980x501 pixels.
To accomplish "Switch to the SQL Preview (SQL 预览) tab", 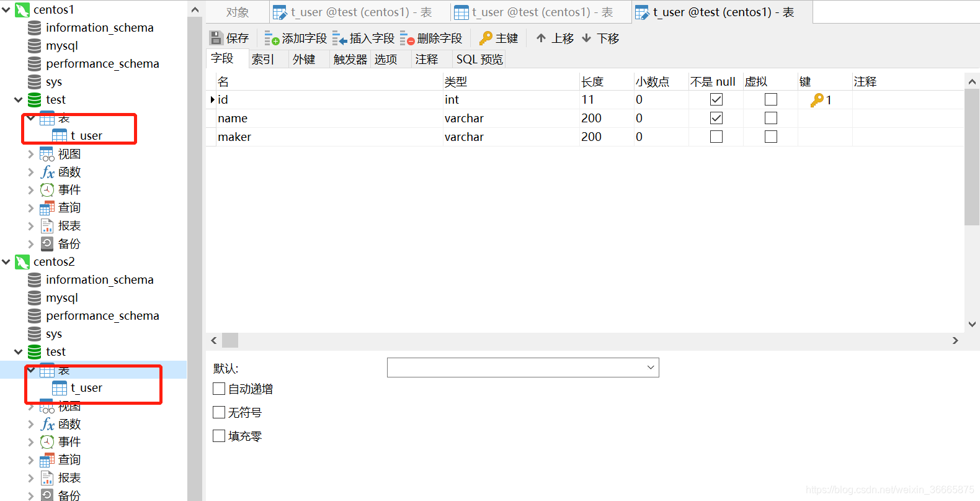I will click(x=479, y=59).
